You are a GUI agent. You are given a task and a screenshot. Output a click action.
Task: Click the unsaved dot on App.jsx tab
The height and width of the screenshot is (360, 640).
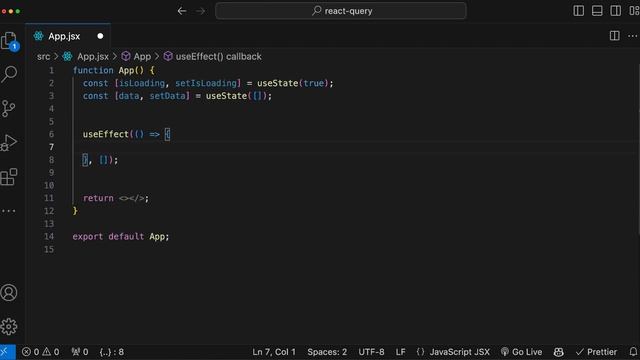tap(100, 36)
